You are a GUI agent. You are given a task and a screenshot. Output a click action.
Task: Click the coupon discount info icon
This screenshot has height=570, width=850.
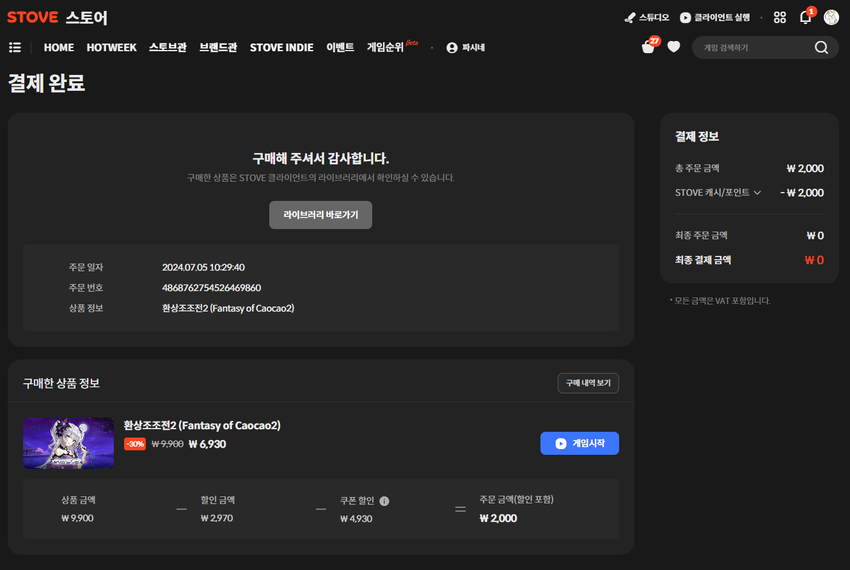coord(384,501)
